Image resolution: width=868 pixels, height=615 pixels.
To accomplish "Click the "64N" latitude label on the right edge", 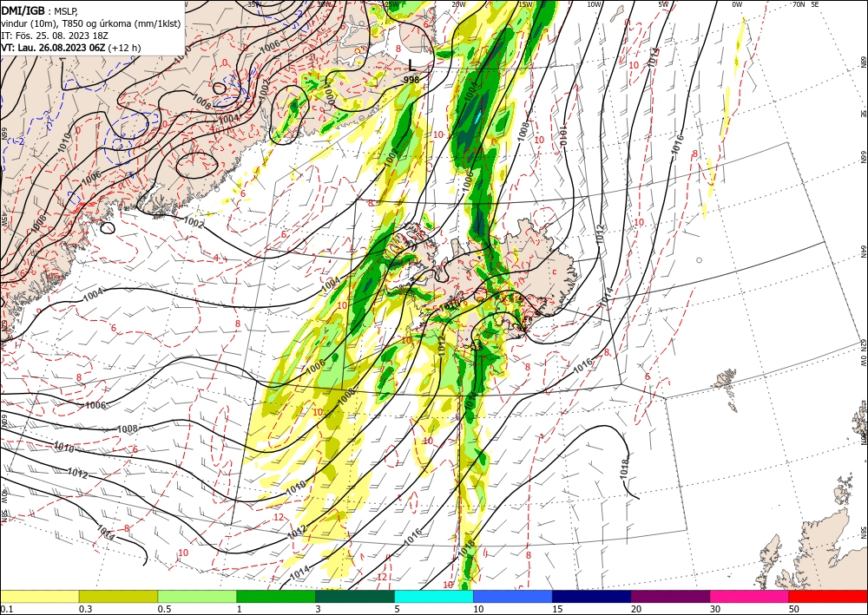I will (x=863, y=252).
